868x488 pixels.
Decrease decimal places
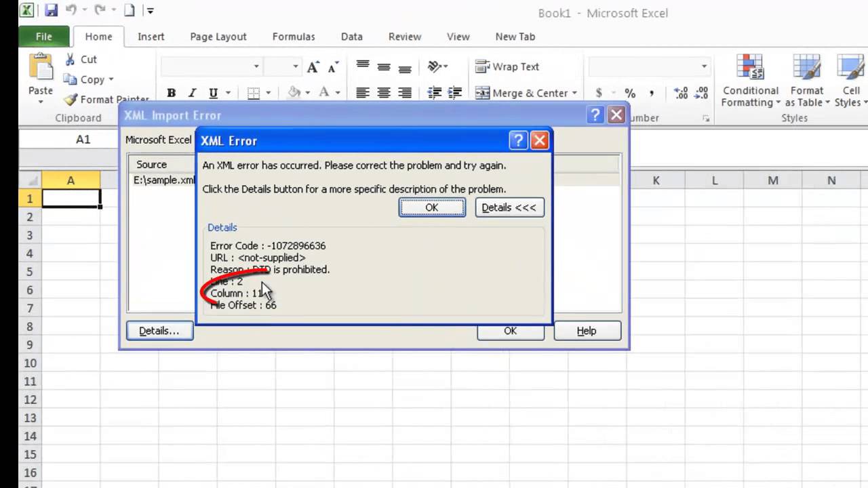click(702, 93)
